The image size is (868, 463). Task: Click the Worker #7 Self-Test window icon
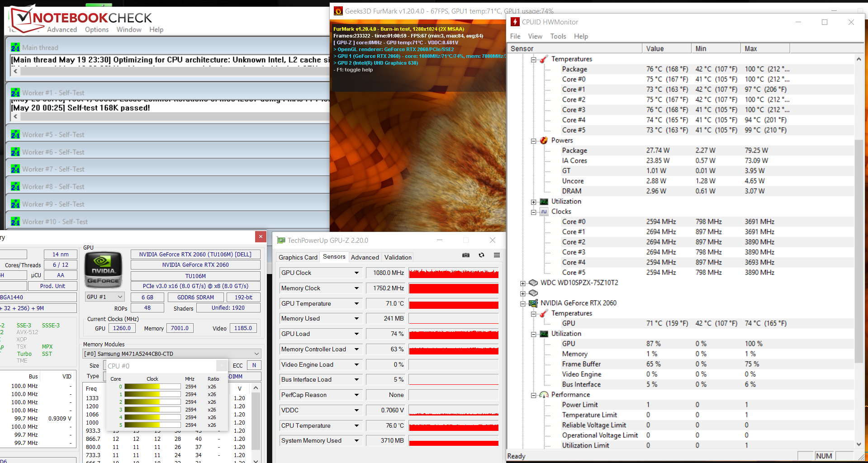[x=15, y=169]
